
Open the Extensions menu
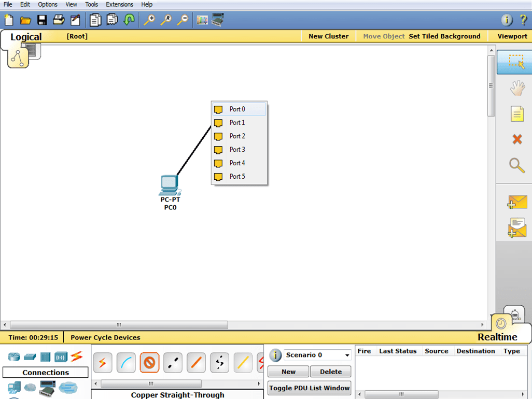pyautogui.click(x=119, y=4)
